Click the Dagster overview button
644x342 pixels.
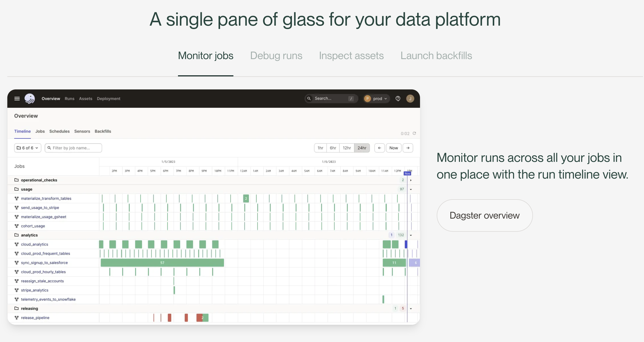coord(485,215)
